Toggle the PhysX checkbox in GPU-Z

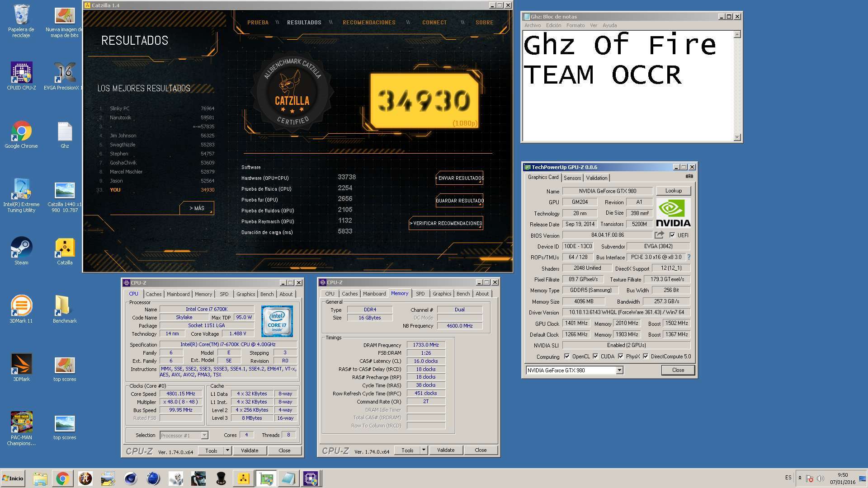pyautogui.click(x=621, y=356)
